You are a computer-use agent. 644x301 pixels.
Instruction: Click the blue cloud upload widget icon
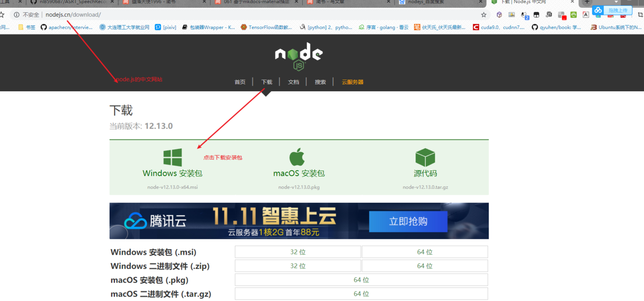598,10
